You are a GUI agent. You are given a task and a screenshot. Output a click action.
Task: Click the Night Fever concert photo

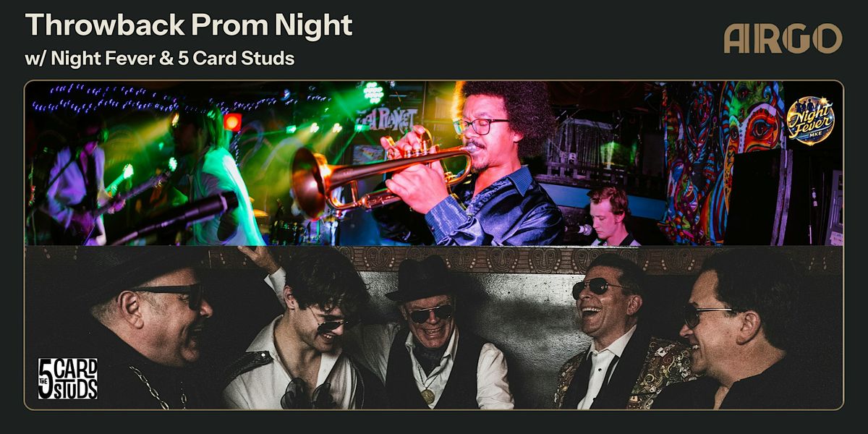434,163
